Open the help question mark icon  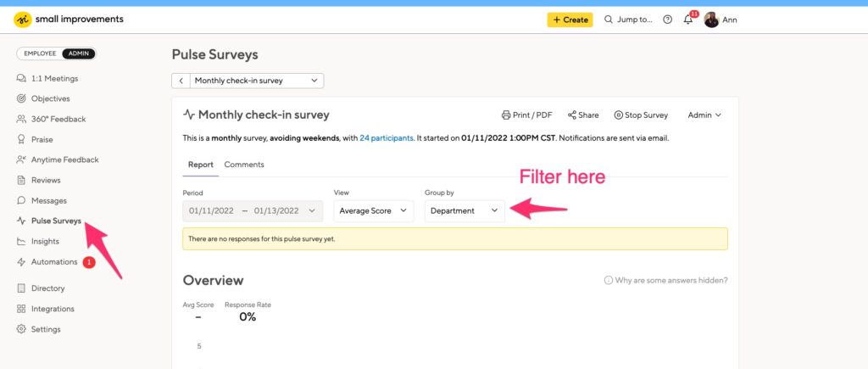click(x=668, y=20)
